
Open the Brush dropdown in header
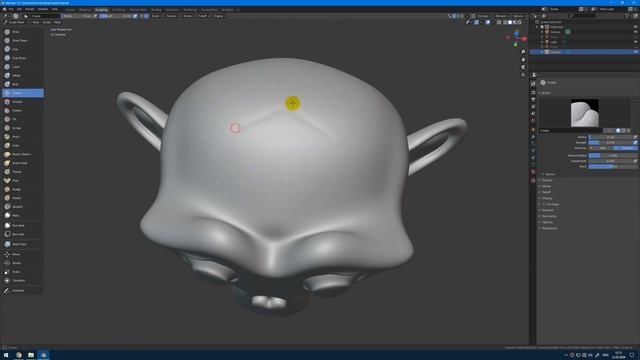[156, 16]
